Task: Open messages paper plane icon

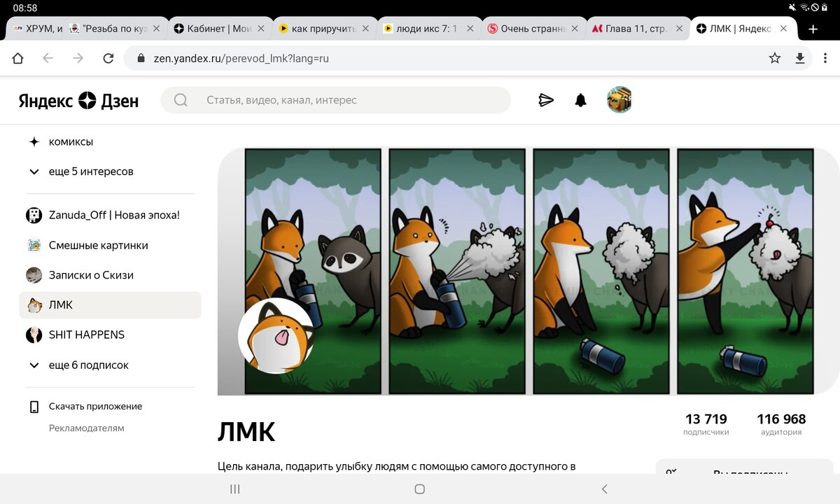Action: tap(546, 100)
